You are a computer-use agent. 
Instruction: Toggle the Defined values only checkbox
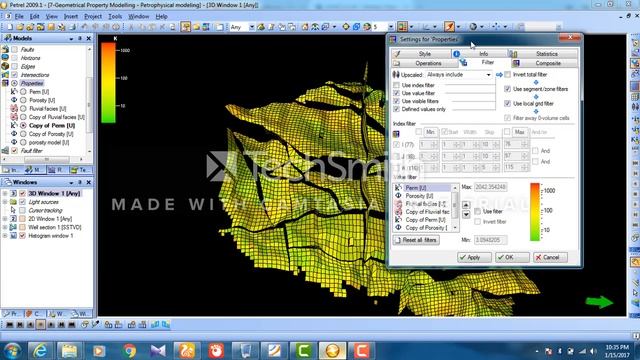(396, 109)
